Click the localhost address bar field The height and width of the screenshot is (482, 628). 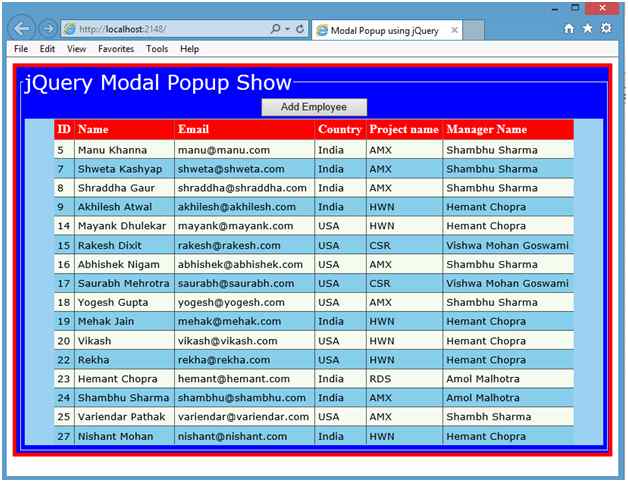(x=168, y=29)
